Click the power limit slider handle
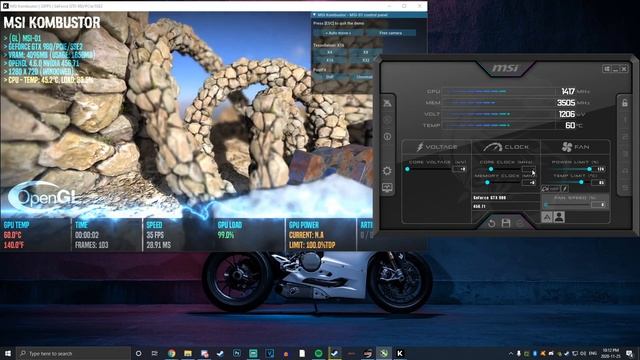 (x=589, y=169)
